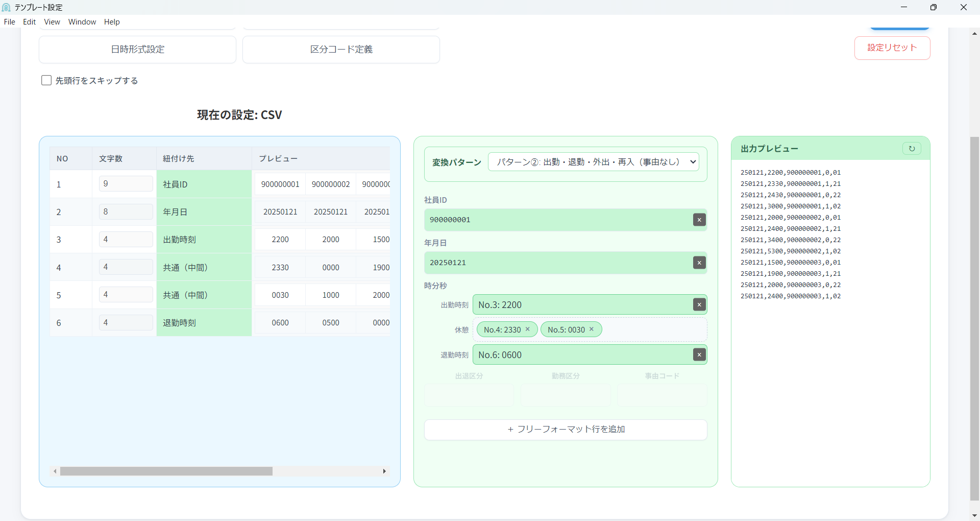Clear the 社員ID value with its × icon

(x=699, y=220)
